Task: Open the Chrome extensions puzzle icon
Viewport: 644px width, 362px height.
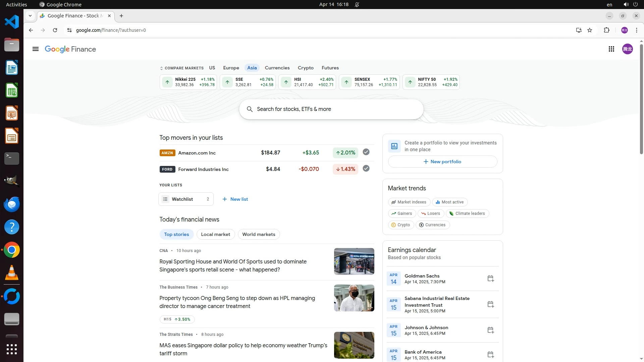Action: pyautogui.click(x=606, y=30)
